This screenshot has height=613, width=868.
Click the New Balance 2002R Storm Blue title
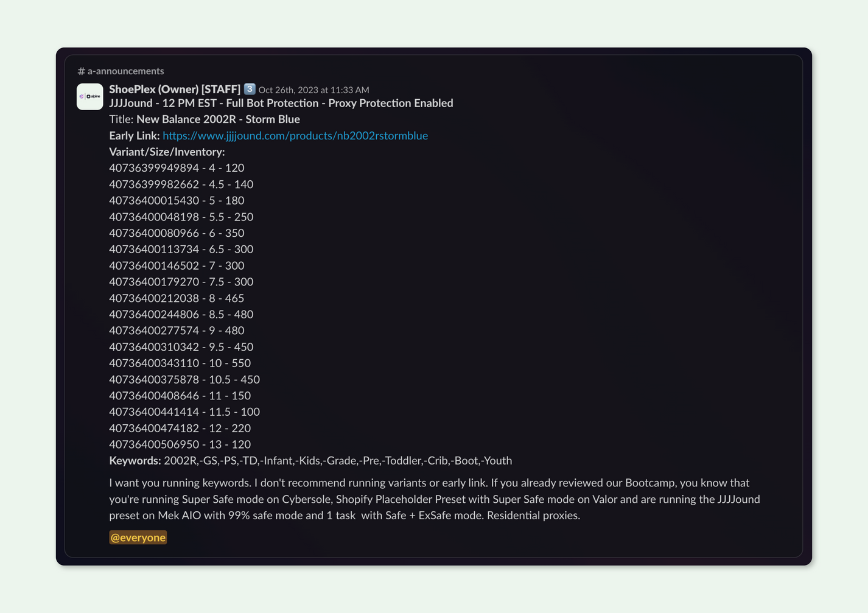(x=218, y=119)
